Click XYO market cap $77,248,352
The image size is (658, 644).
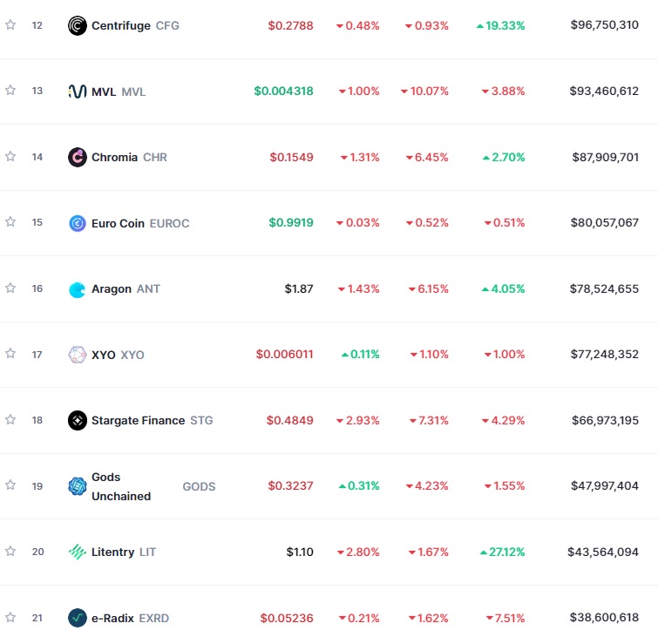(x=604, y=355)
